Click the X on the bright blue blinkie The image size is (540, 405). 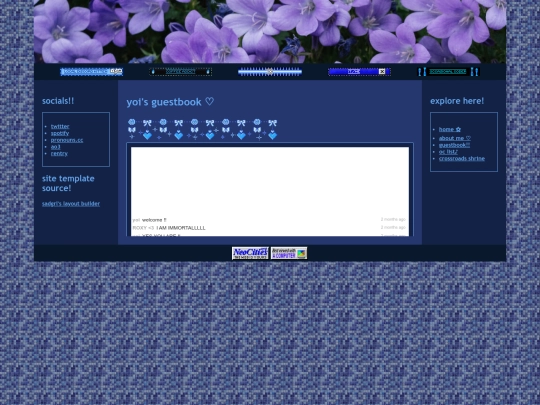(382, 72)
